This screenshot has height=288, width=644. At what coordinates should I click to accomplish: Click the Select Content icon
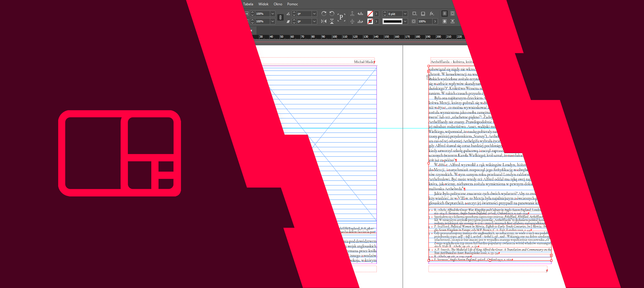352,21
